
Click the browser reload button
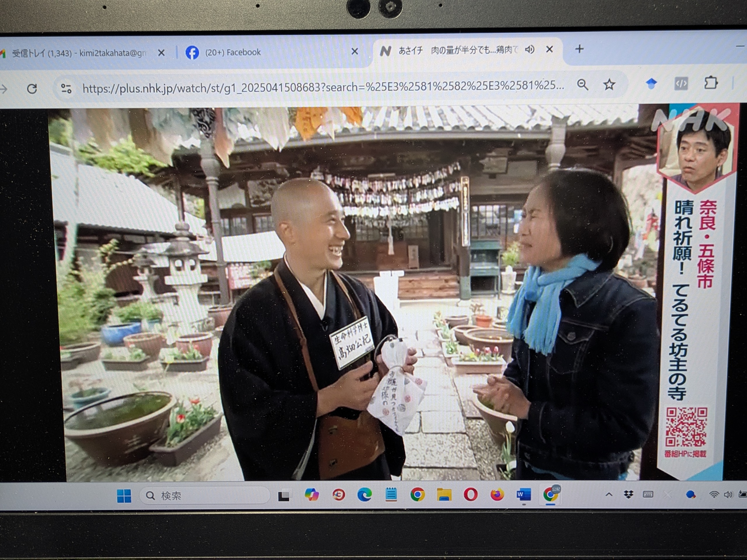[32, 89]
